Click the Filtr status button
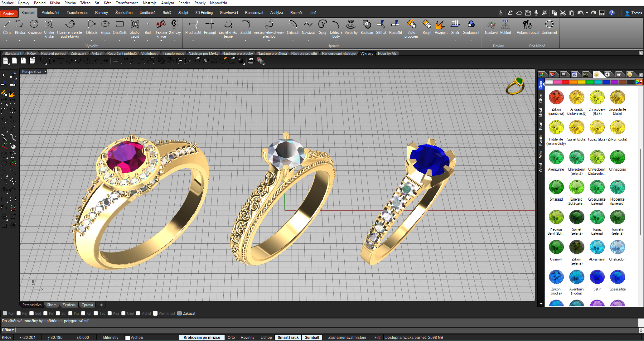644x341 pixels. [377, 337]
